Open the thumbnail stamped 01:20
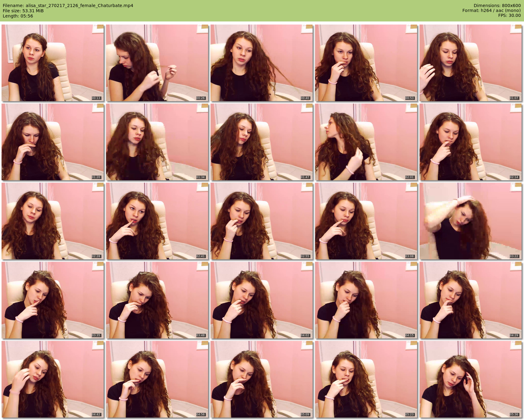524x420 pixels. point(53,142)
